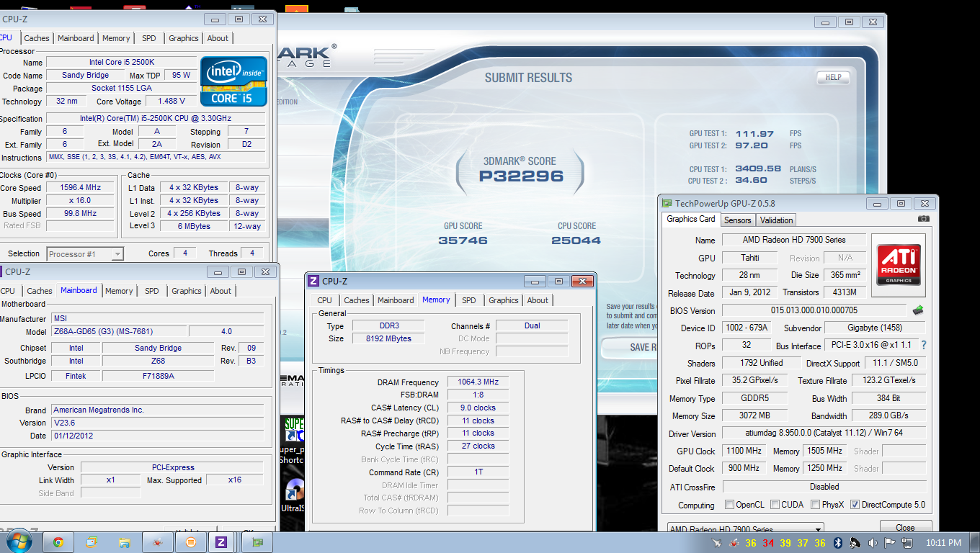Viewport: 980px width, 553px height.
Task: Open Memory tab in Mainboard CPU-Z window
Action: (119, 291)
